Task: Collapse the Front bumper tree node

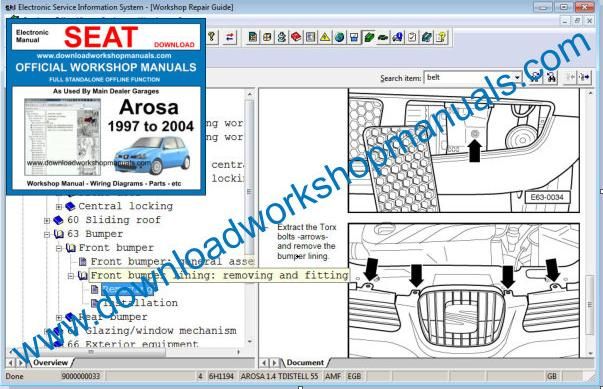Action: pos(59,248)
